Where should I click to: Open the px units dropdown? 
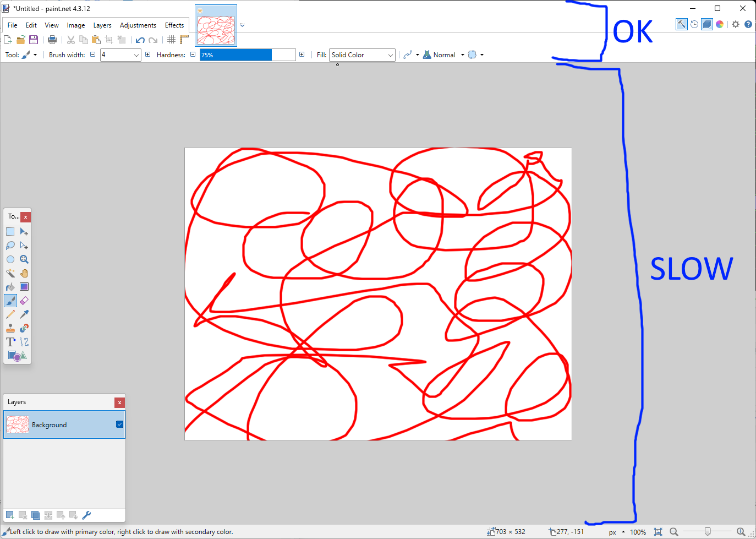[x=617, y=532]
